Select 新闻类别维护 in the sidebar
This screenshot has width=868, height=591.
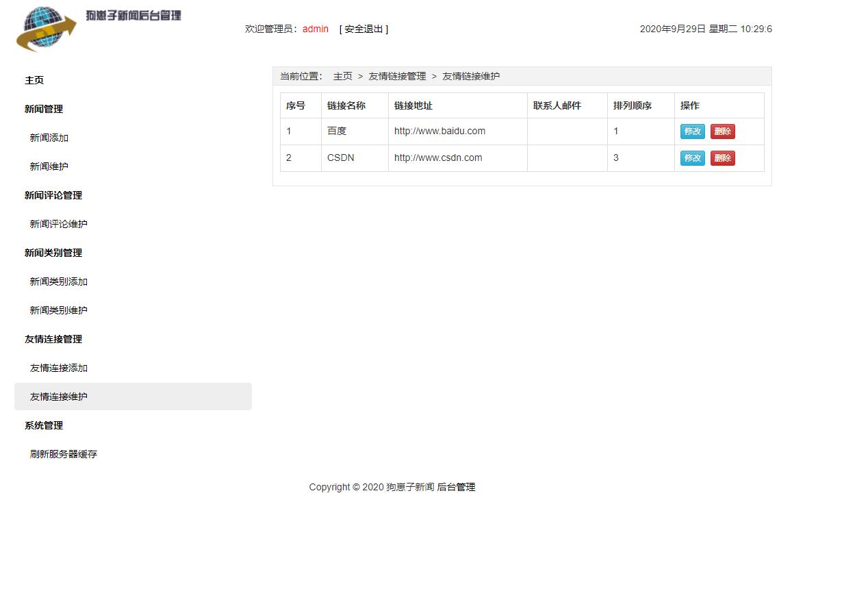[58, 310]
